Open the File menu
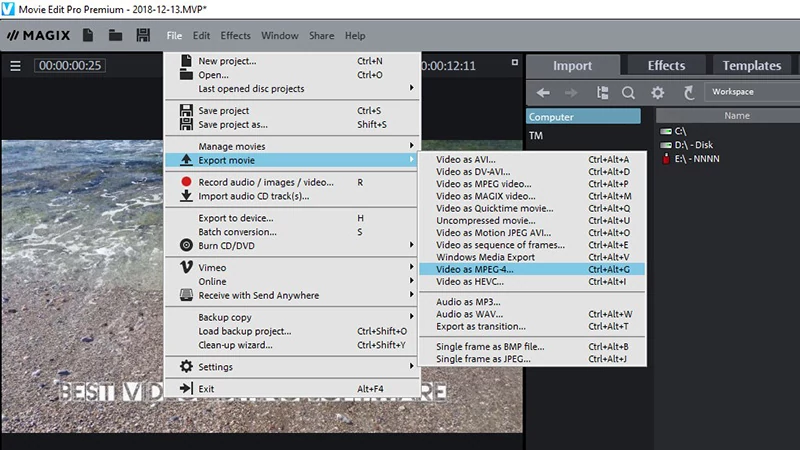 coord(174,36)
